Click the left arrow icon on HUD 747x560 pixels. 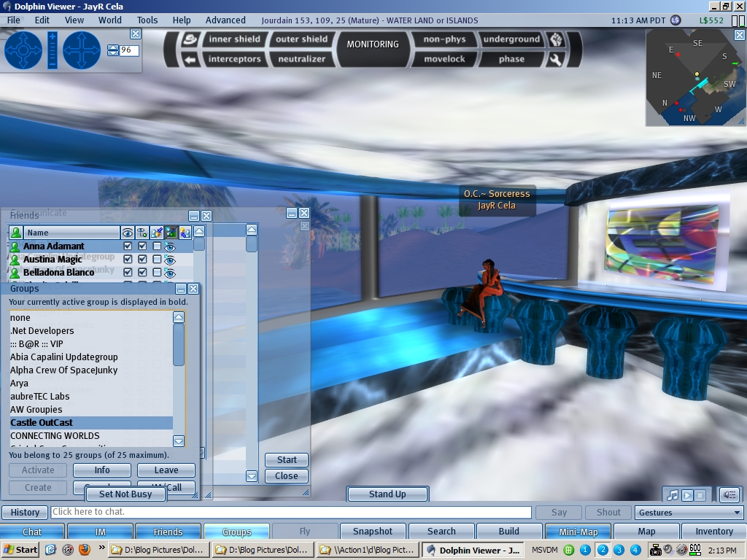pyautogui.click(x=190, y=60)
